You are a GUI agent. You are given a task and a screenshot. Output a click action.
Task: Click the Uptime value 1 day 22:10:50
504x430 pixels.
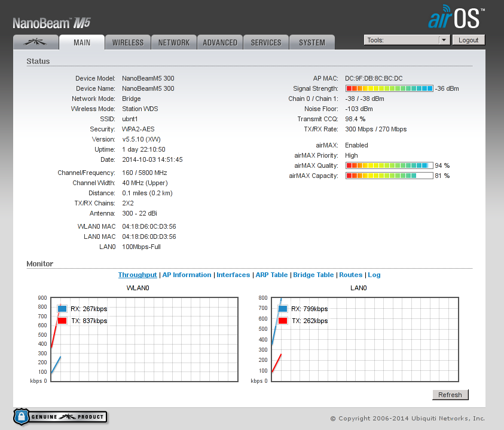point(143,149)
